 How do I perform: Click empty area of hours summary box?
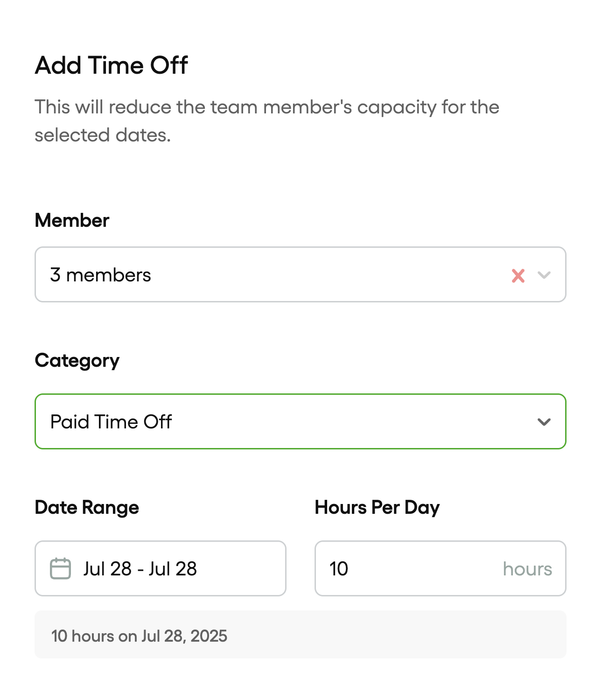397,635
